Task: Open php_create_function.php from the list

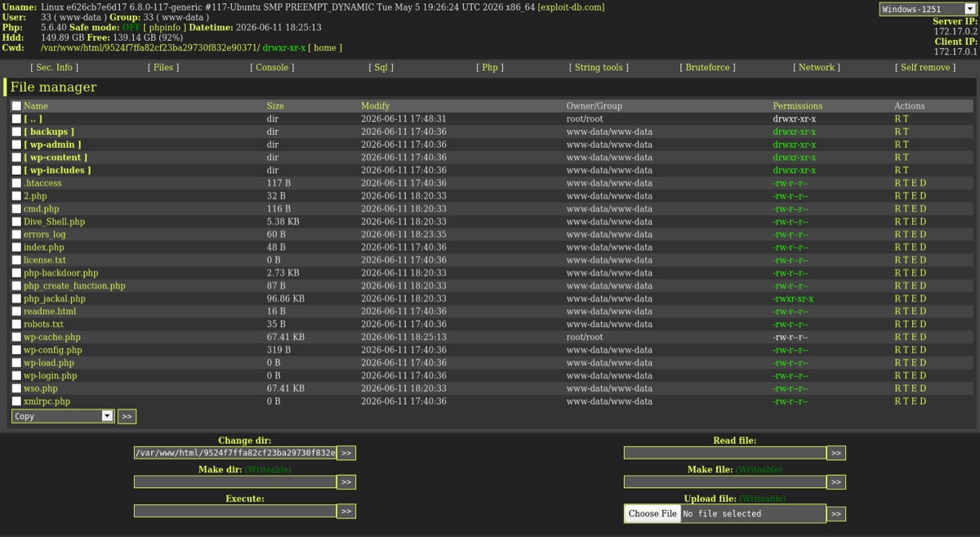Action: coord(74,286)
